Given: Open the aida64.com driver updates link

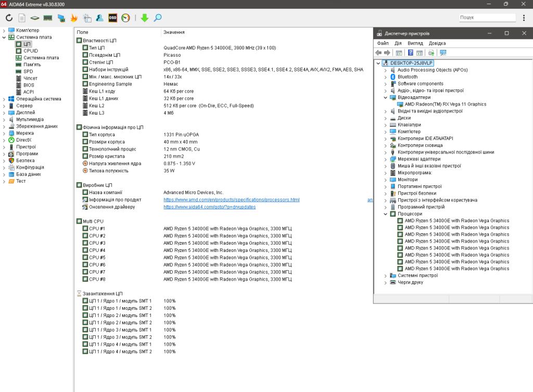Looking at the screenshot, I should point(209,207).
